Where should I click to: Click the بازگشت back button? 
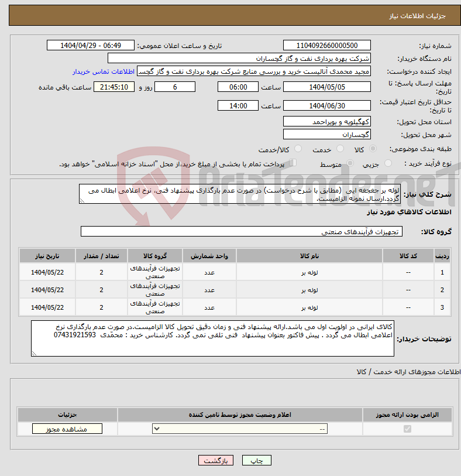coord(216,461)
